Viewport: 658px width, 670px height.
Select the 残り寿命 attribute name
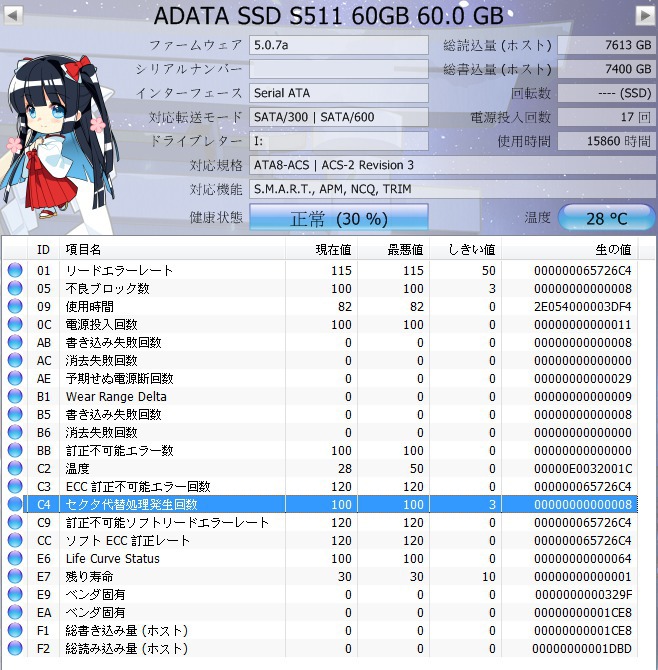[x=89, y=576]
